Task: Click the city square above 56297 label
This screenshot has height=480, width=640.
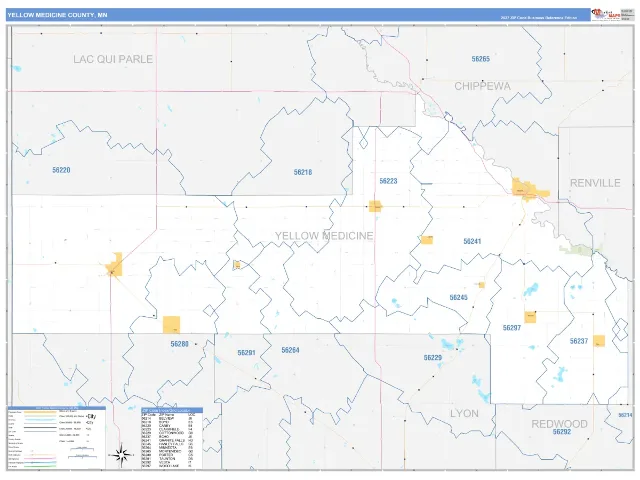Action: point(530,317)
